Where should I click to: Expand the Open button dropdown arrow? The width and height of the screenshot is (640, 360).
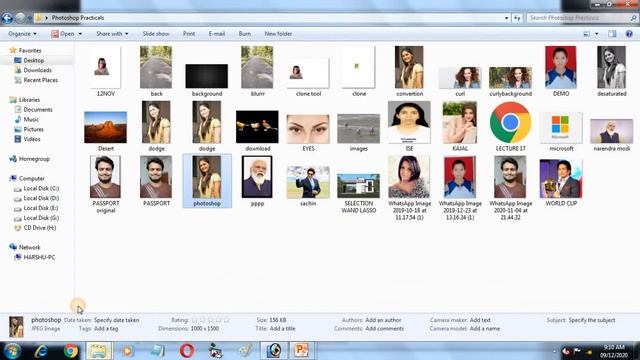click(80, 34)
